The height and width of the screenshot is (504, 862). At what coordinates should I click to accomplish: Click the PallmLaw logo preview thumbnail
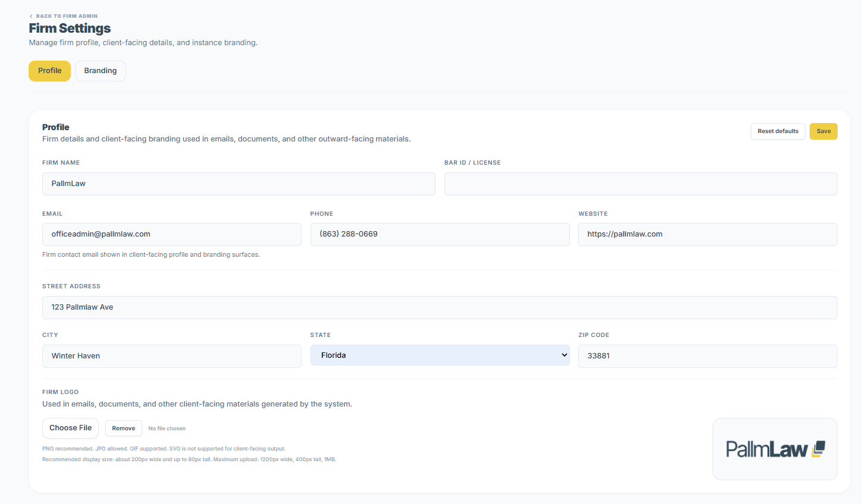[775, 449]
